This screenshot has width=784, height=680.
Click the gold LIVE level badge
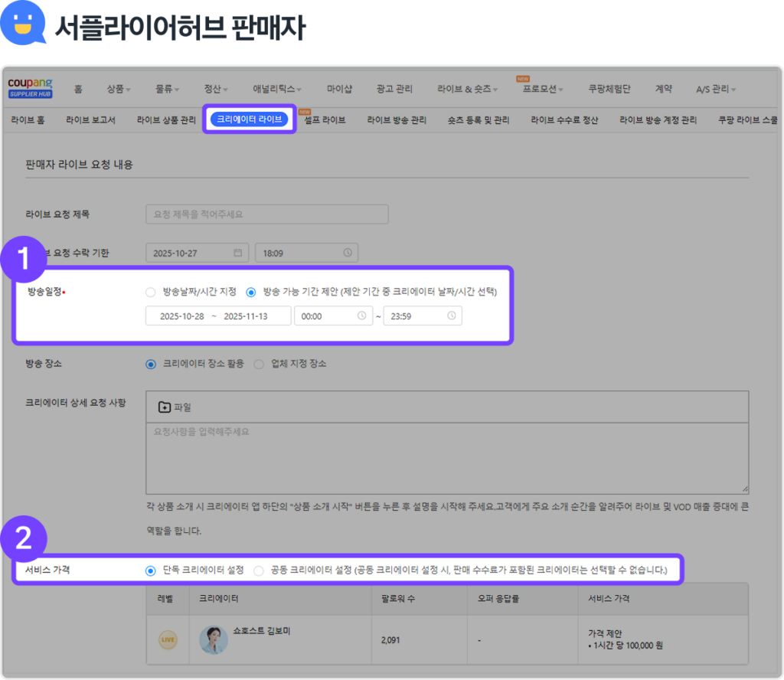(167, 640)
